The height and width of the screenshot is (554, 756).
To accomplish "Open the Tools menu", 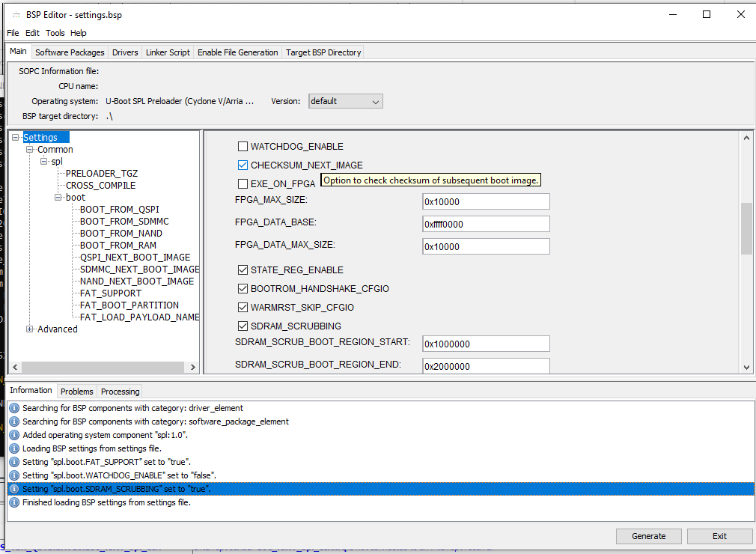I will pyautogui.click(x=55, y=33).
